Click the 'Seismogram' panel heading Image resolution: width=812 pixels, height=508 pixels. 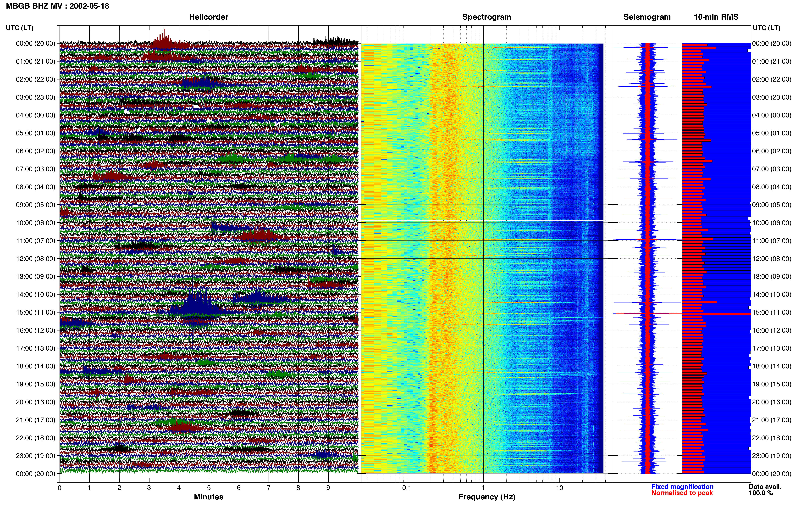pos(647,17)
